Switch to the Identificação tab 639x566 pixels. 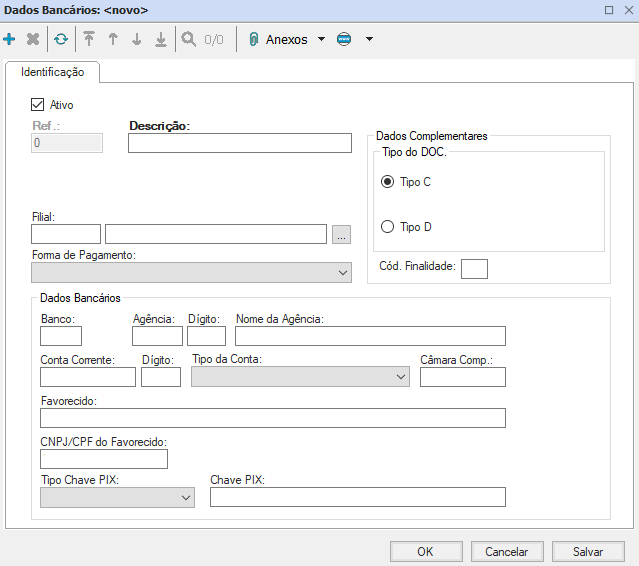click(x=53, y=73)
